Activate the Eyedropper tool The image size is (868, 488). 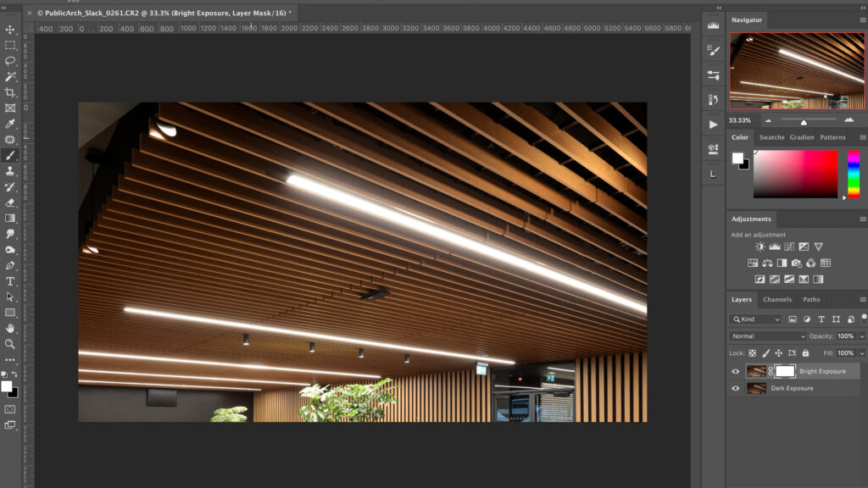(x=10, y=124)
